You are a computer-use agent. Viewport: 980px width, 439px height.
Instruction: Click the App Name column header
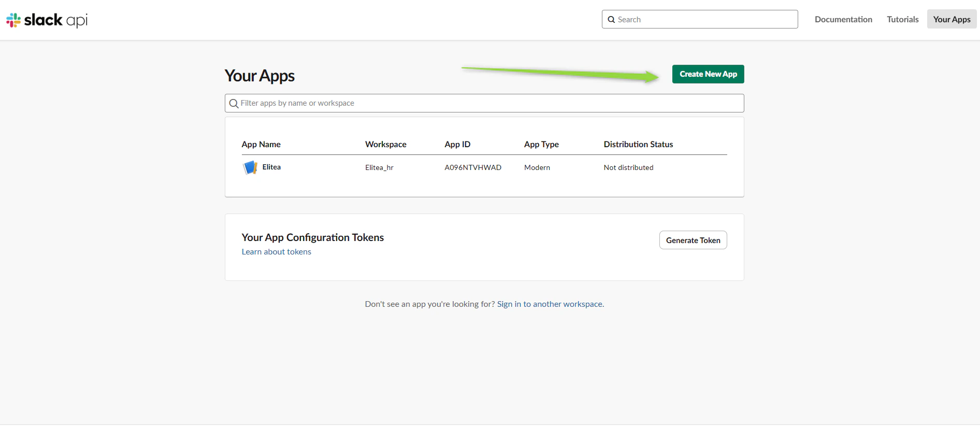[x=261, y=144]
